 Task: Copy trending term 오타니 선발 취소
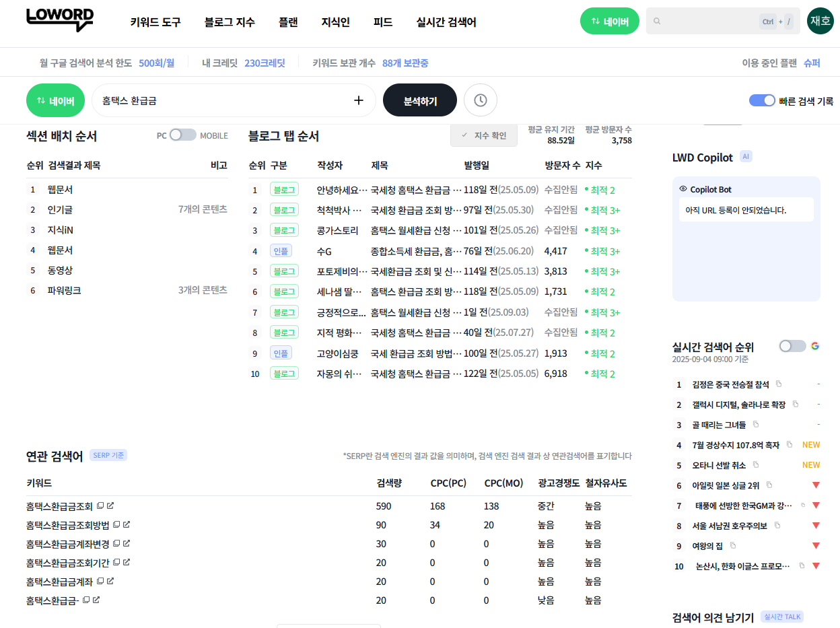pyautogui.click(x=756, y=464)
